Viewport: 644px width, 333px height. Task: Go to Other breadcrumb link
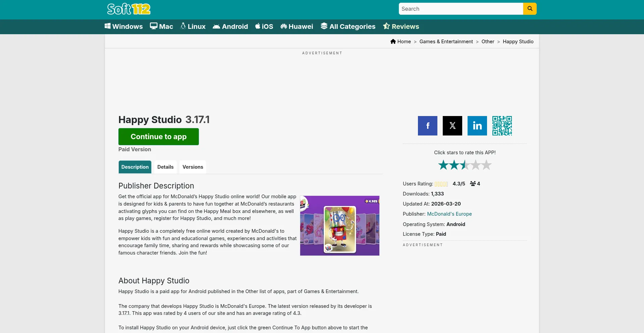pos(488,42)
